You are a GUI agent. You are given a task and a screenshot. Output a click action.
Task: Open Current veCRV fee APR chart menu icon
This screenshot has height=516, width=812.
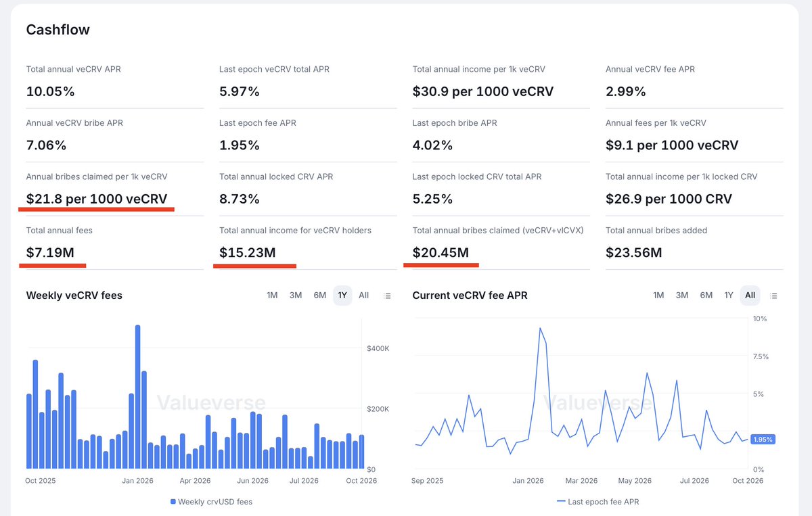pos(773,296)
